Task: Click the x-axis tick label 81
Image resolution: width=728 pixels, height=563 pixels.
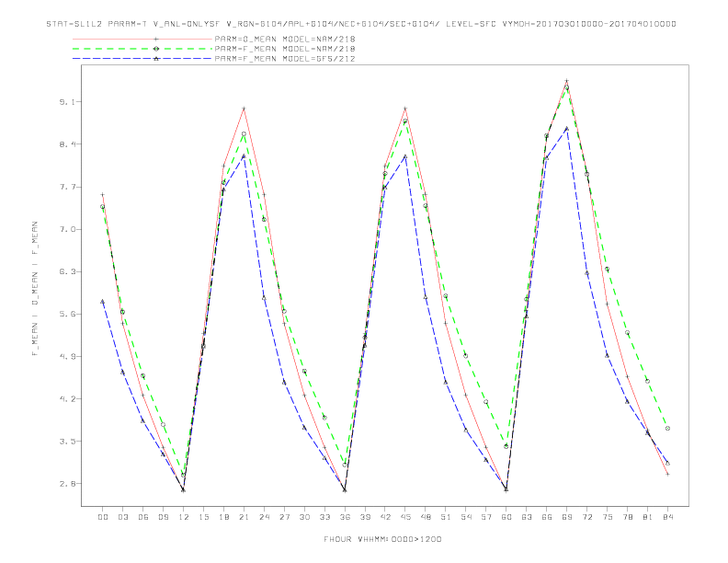Action: pyautogui.click(x=647, y=517)
